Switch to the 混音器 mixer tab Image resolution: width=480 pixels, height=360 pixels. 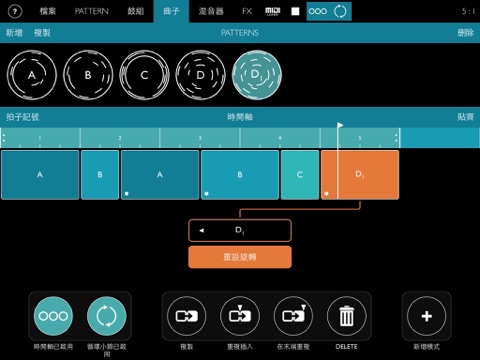coord(211,11)
